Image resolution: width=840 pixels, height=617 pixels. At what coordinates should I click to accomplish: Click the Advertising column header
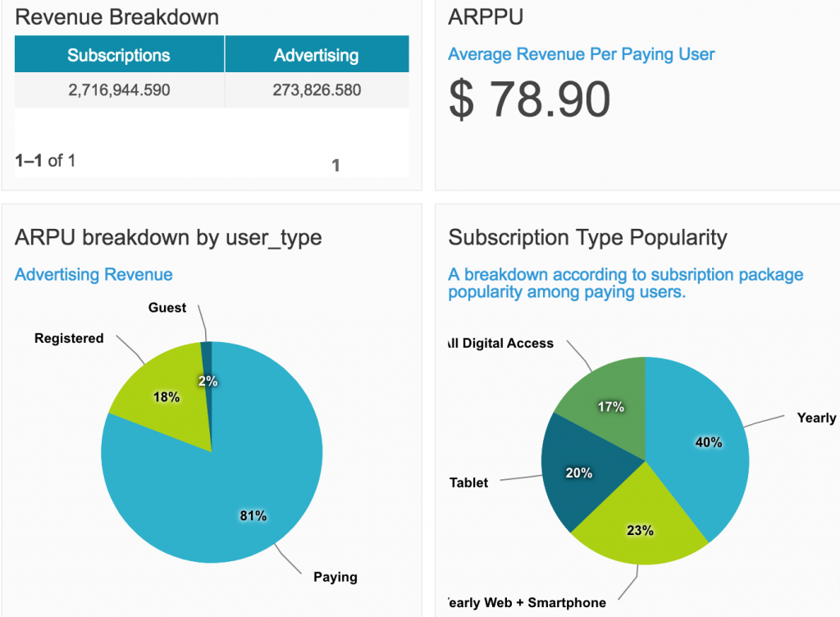coord(317,54)
